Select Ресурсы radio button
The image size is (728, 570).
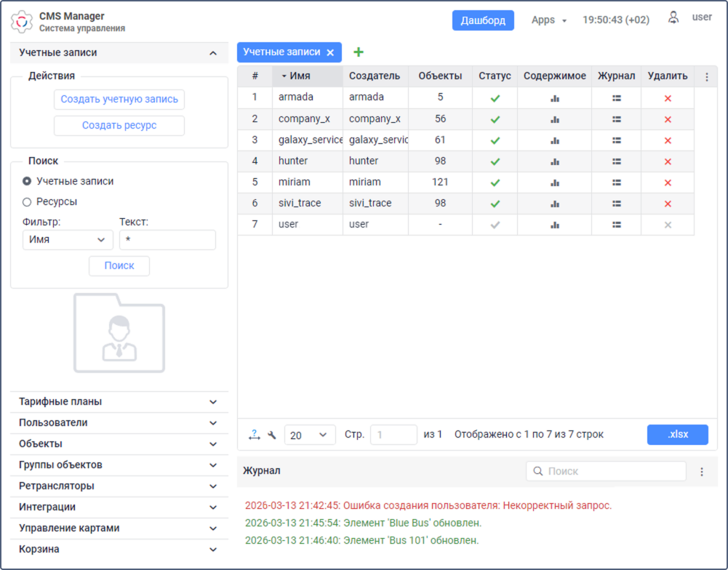tap(27, 202)
